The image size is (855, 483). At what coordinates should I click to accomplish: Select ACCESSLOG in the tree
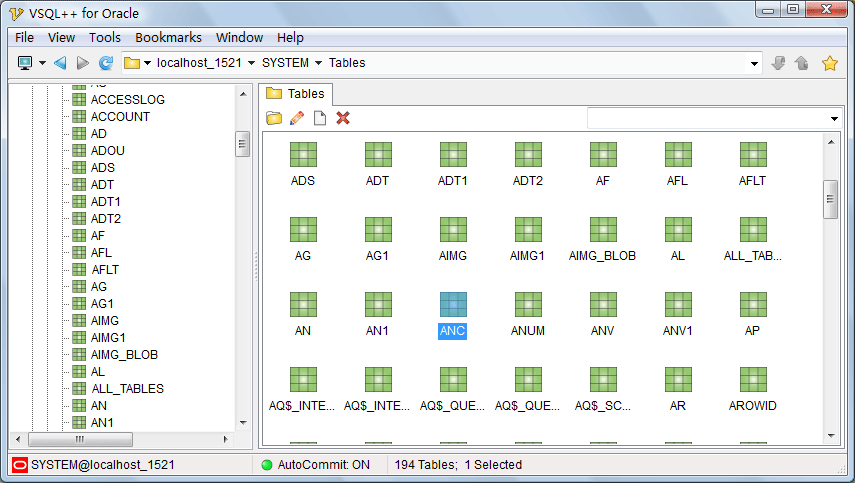128,100
